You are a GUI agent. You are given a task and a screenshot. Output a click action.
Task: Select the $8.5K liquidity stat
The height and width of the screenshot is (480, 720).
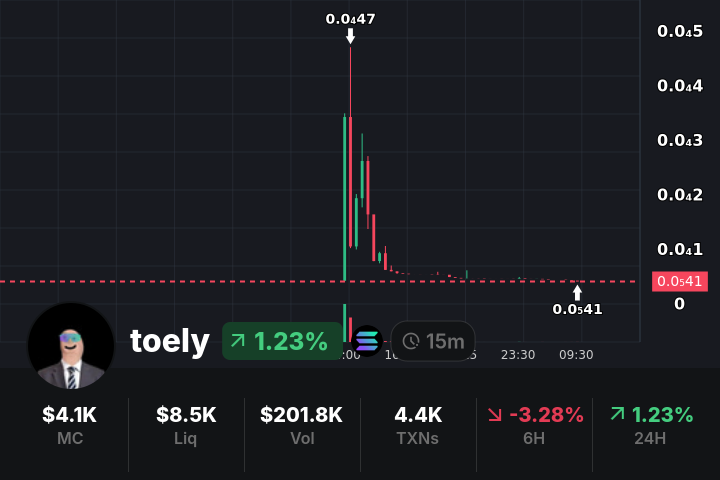pos(186,425)
